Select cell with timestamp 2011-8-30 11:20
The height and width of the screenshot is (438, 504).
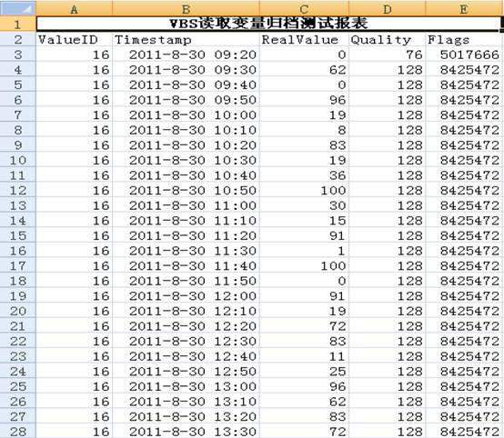(186, 235)
